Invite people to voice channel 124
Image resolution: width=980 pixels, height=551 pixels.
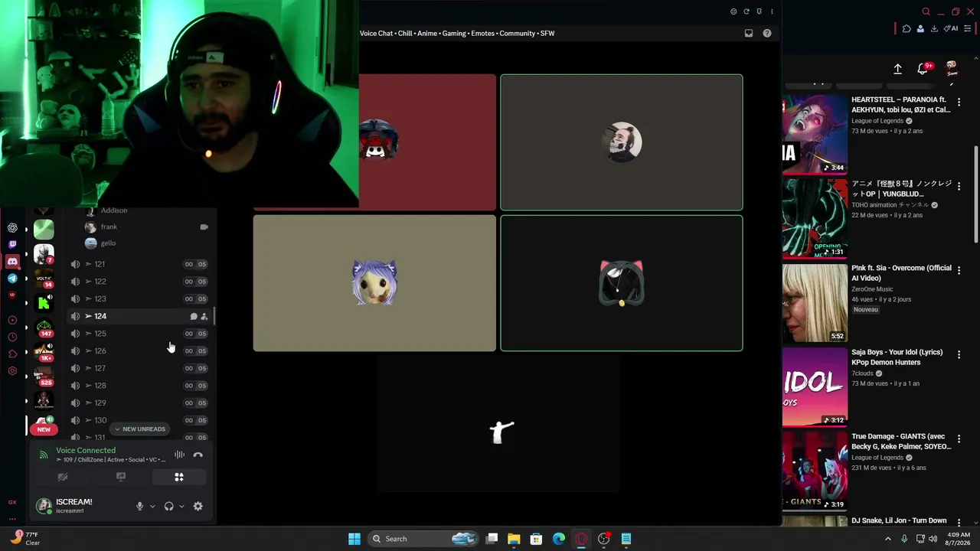point(204,316)
